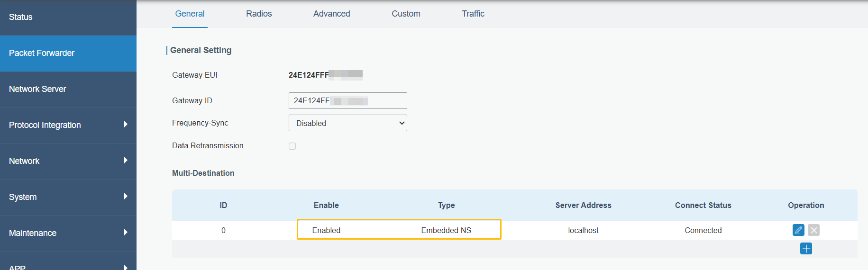
Task: Edit the Embedded NS destination entry
Action: pyautogui.click(x=798, y=230)
